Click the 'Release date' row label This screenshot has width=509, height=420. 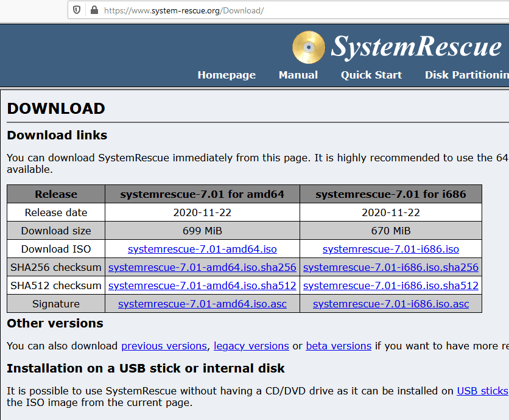[56, 212]
